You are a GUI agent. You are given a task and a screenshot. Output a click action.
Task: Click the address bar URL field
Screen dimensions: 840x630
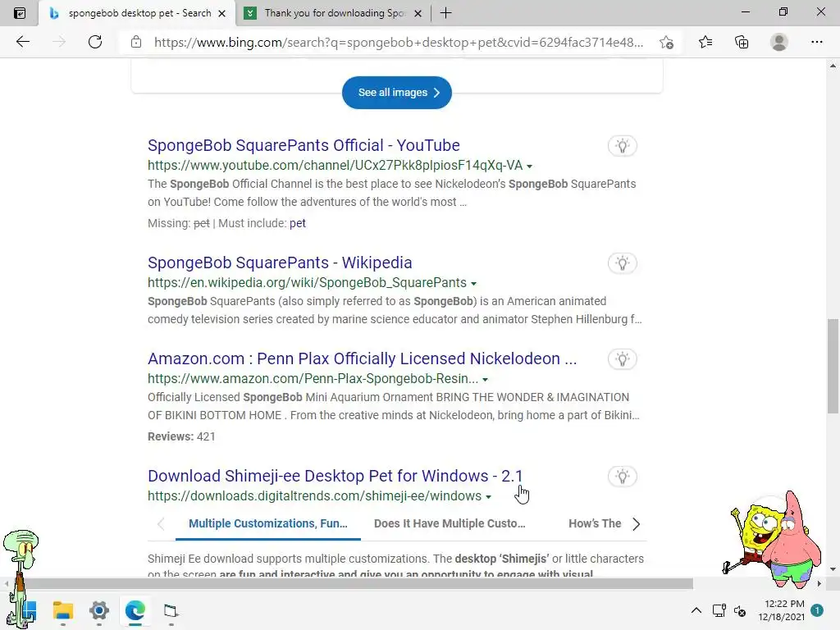tap(399, 43)
